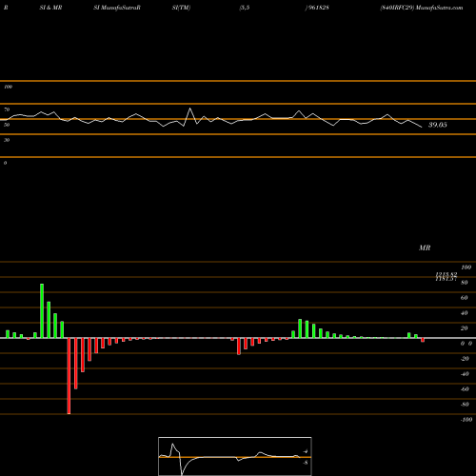Click the -100 axis label
Viewport: 476px width, 476px height.
tap(466, 420)
